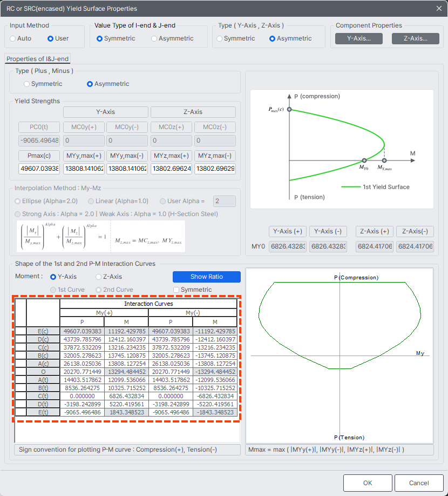
Task: Click cell value 1843.348523
Action: pyautogui.click(x=126, y=412)
